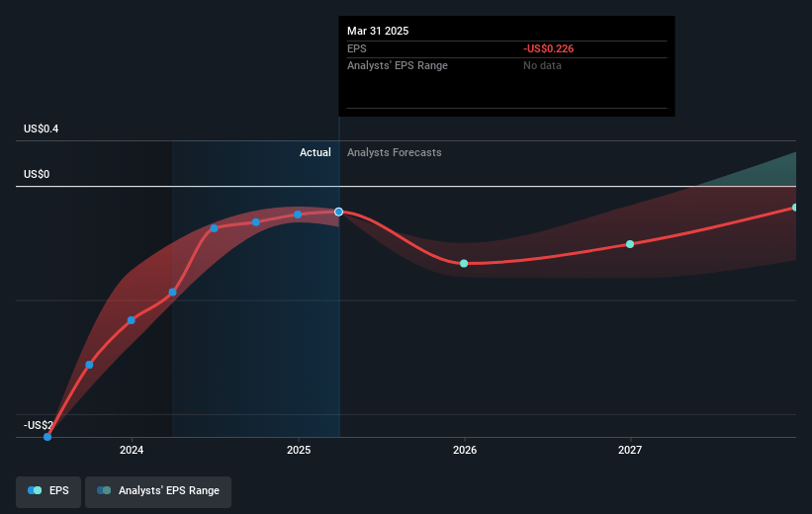
Task: Click the US$0 y-axis label
Action: (x=37, y=174)
